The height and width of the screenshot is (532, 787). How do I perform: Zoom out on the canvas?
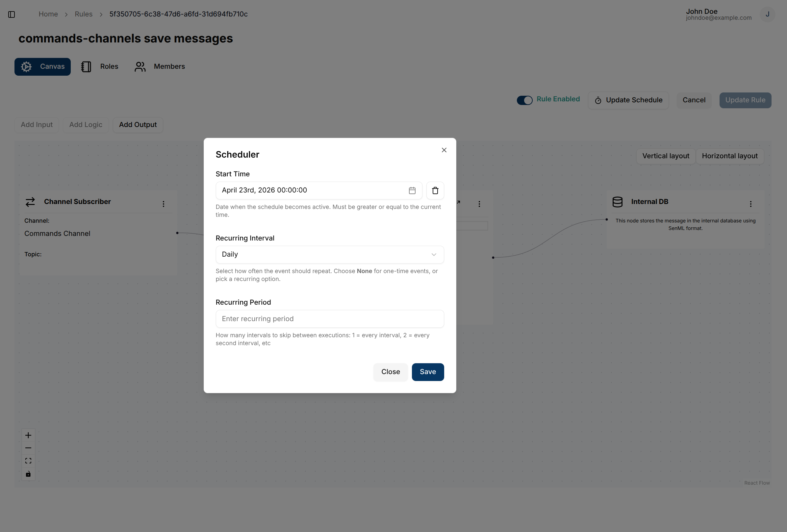click(x=28, y=448)
